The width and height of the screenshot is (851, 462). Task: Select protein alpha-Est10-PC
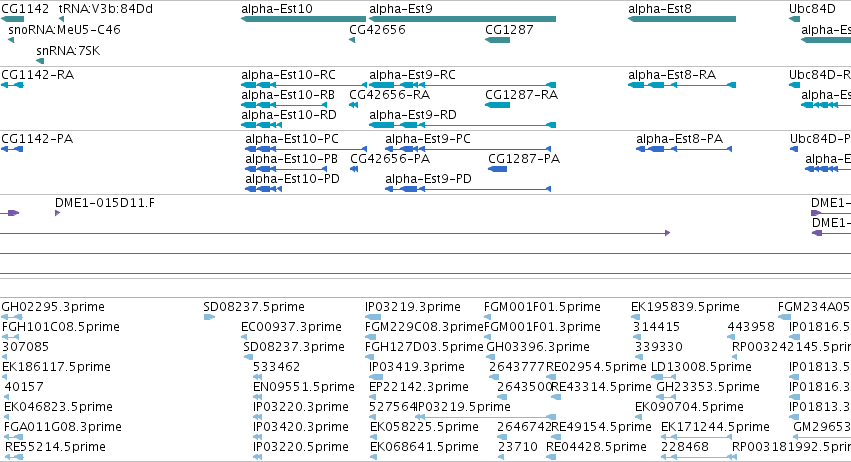(306, 149)
